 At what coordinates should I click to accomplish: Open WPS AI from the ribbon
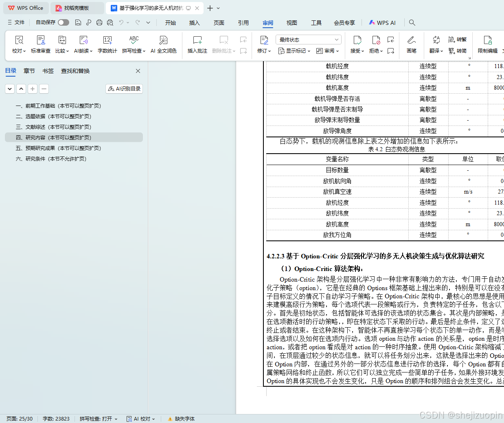pyautogui.click(x=382, y=23)
